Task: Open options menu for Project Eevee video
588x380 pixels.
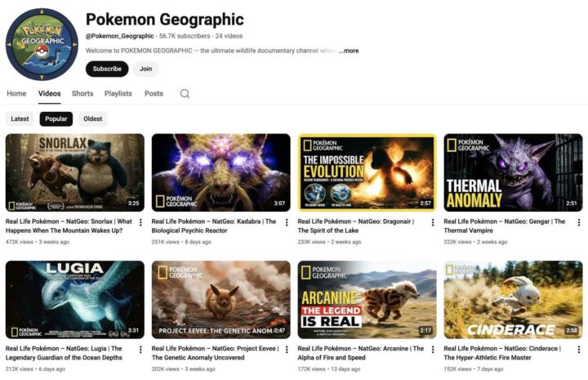Action: click(x=287, y=350)
